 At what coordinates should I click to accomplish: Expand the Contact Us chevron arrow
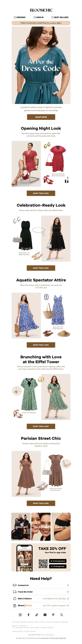pyautogui.click(x=68, y=585)
